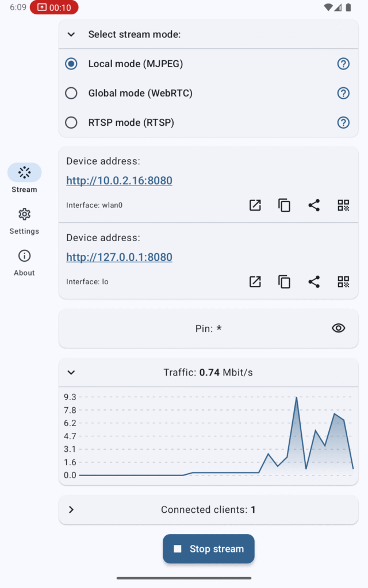Open the lo interface address in browser
The height and width of the screenshot is (588, 368).
(255, 282)
